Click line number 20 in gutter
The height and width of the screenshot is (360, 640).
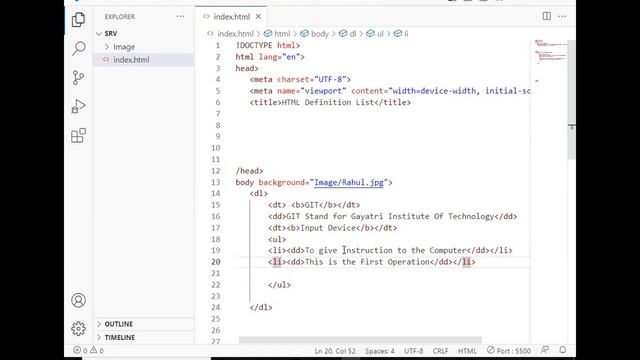(x=216, y=262)
